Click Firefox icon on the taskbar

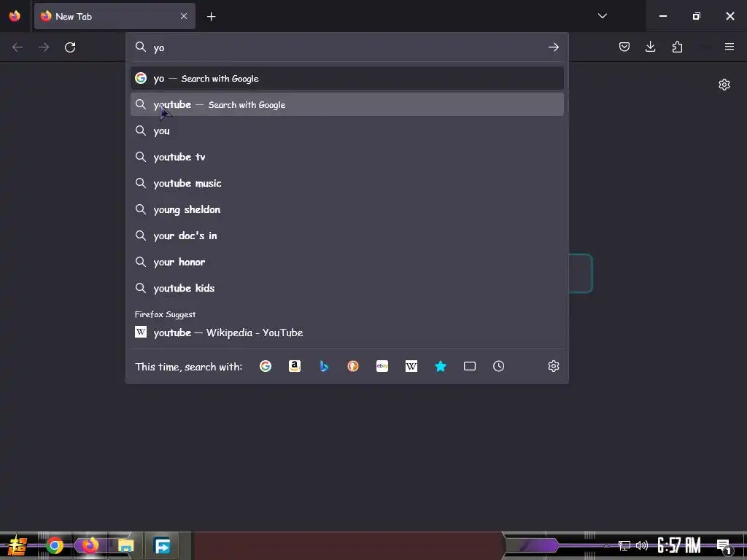coord(90,545)
